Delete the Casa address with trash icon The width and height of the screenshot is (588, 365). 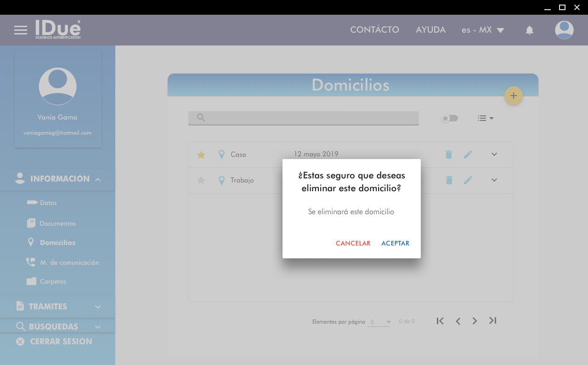(449, 154)
